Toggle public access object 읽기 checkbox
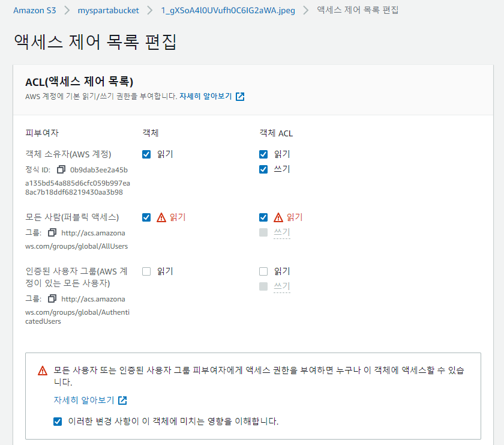Screen dimensions: 504x445 point(146,217)
